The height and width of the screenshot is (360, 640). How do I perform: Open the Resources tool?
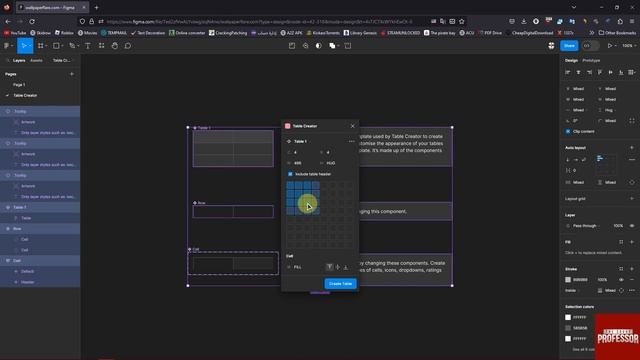coord(101,46)
